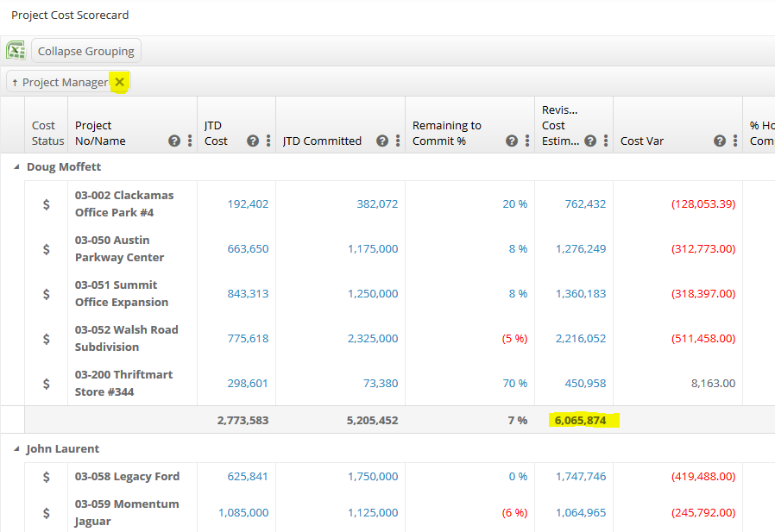Open JTD Committed value 2,325,000
The width and height of the screenshot is (775, 532).
coord(373,338)
